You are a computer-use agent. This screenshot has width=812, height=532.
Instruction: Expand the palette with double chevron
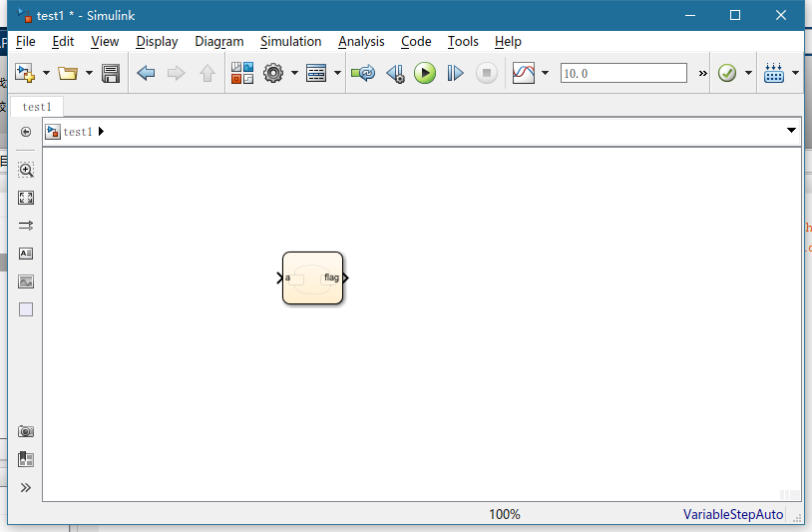pyautogui.click(x=25, y=487)
